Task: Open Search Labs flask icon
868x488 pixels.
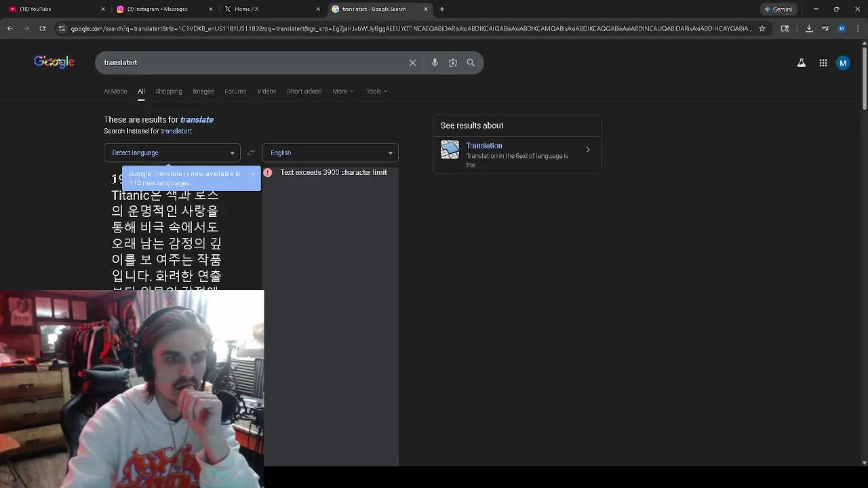Action: click(x=801, y=63)
